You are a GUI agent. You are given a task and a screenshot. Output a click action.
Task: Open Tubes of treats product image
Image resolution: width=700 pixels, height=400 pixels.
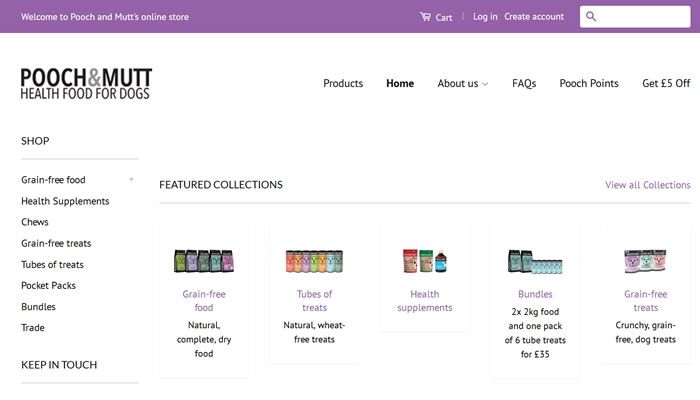pos(314,261)
